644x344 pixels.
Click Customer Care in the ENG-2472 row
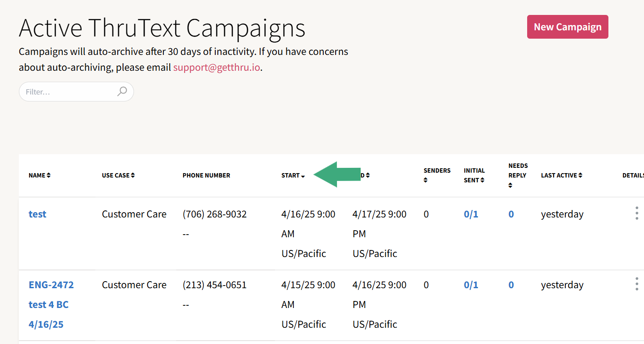tap(134, 285)
